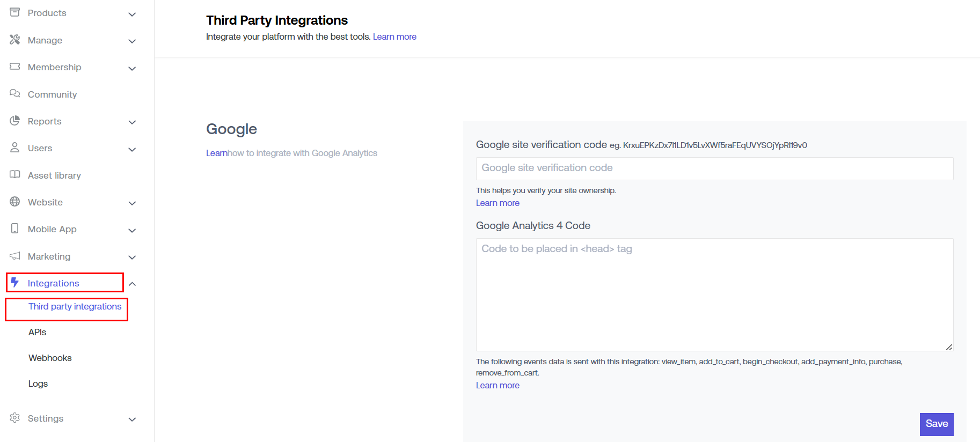Click the Manage tools icon
The width and height of the screenshot is (980, 442).
tap(15, 40)
